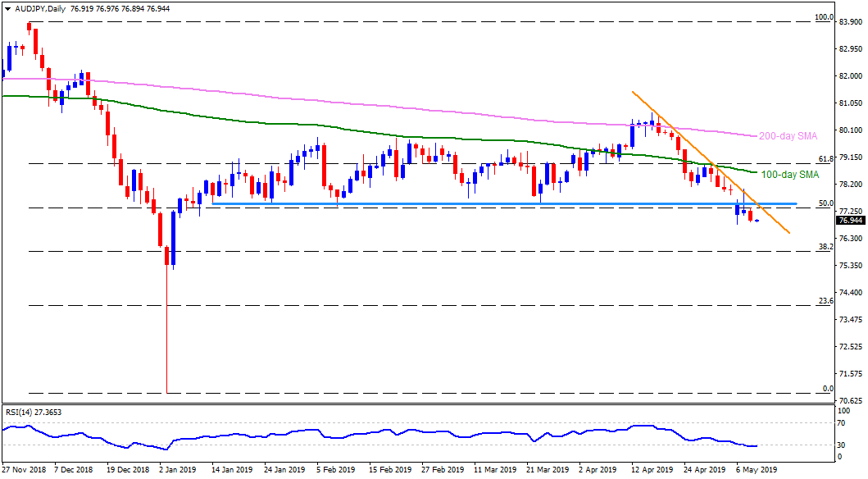Click the 38.2 Fibonacci level label
Viewport: 868px width, 479px height.
(x=826, y=246)
